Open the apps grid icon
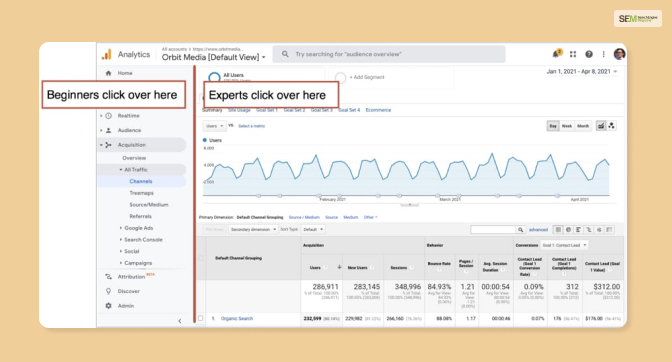 [x=573, y=54]
